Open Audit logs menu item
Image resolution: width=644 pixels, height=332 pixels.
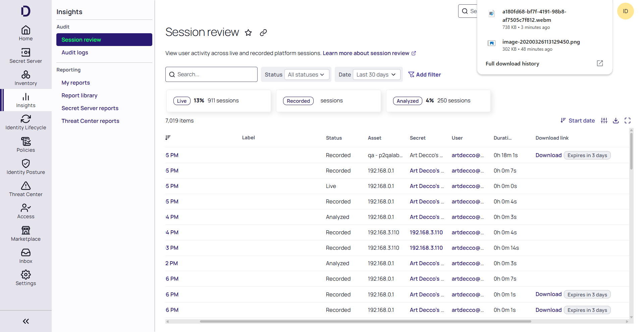click(75, 52)
